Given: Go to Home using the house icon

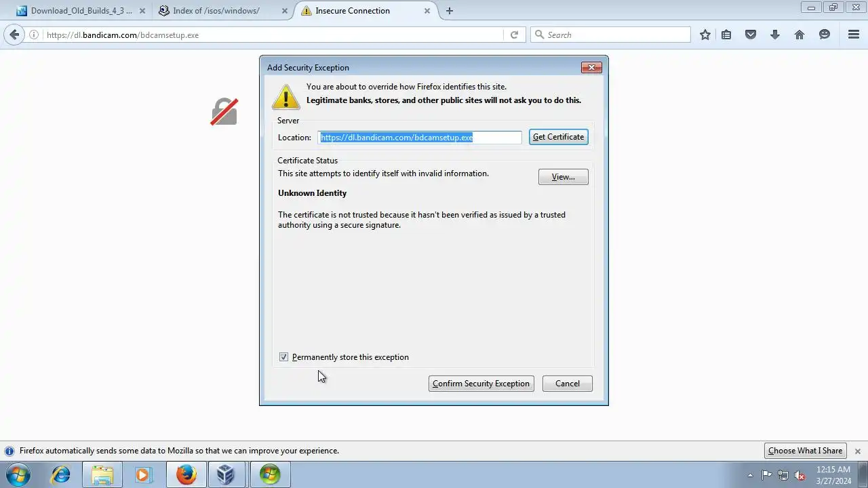Looking at the screenshot, I should point(800,35).
